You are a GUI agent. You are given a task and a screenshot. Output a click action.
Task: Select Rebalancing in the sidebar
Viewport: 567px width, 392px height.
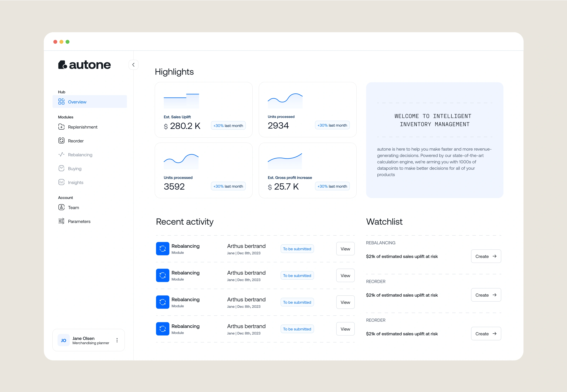point(80,155)
